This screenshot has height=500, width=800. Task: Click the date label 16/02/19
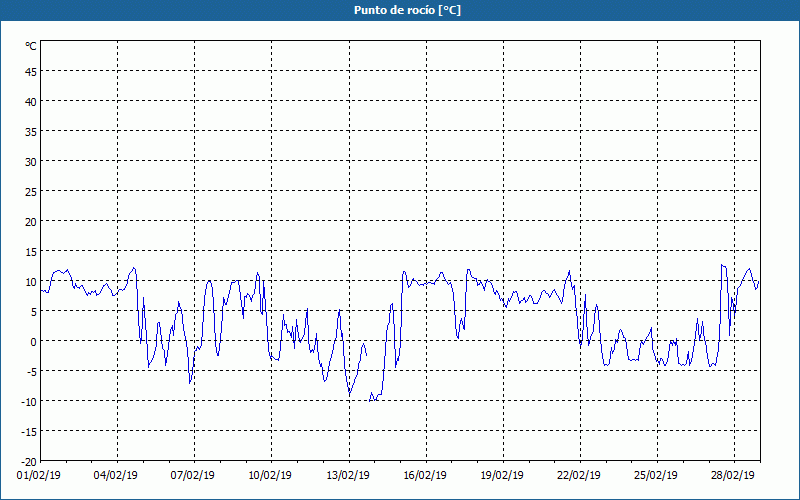425,476
